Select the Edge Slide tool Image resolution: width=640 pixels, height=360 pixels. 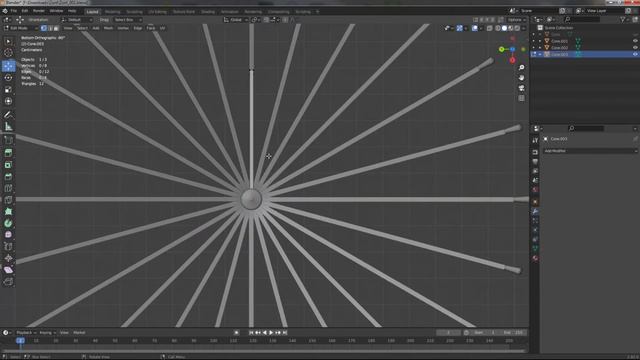coord(8,247)
